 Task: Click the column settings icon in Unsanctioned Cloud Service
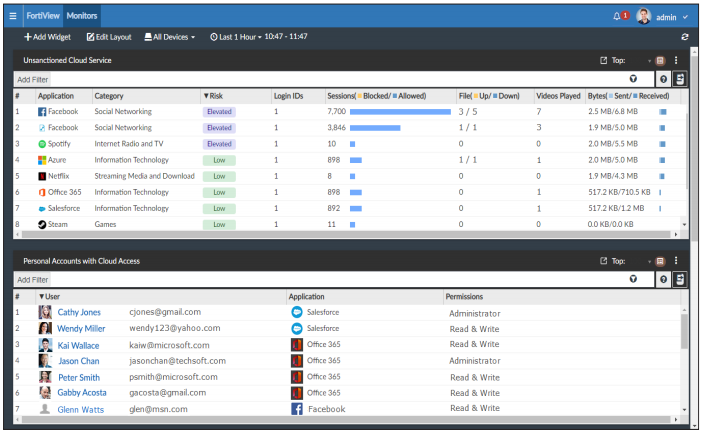pos(680,79)
